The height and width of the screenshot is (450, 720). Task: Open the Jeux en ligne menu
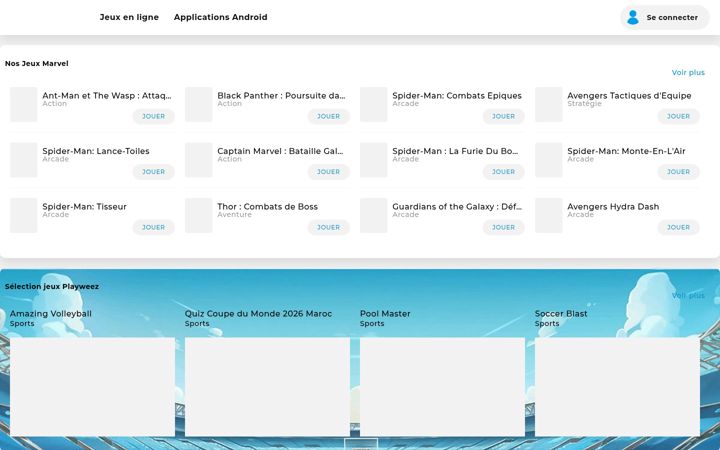pos(129,17)
